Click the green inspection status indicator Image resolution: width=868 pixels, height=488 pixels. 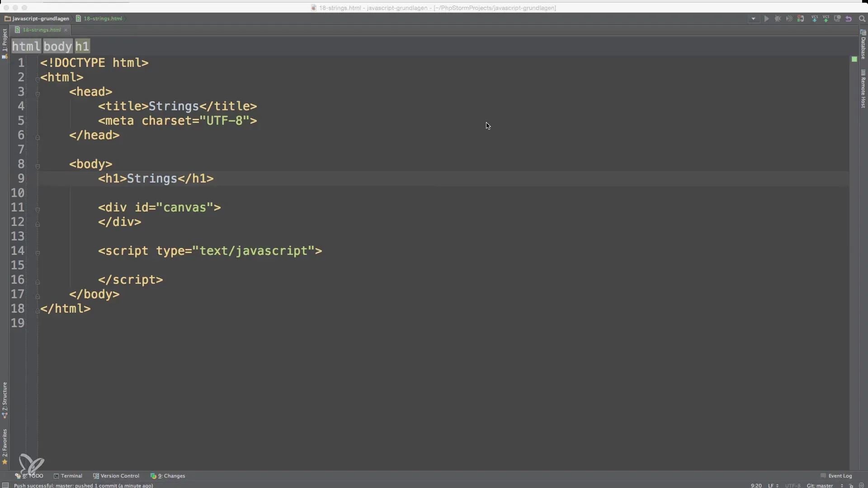[x=854, y=59]
